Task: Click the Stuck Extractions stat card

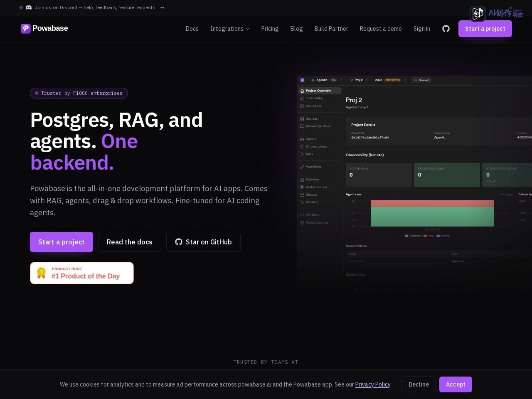Action: [x=507, y=175]
